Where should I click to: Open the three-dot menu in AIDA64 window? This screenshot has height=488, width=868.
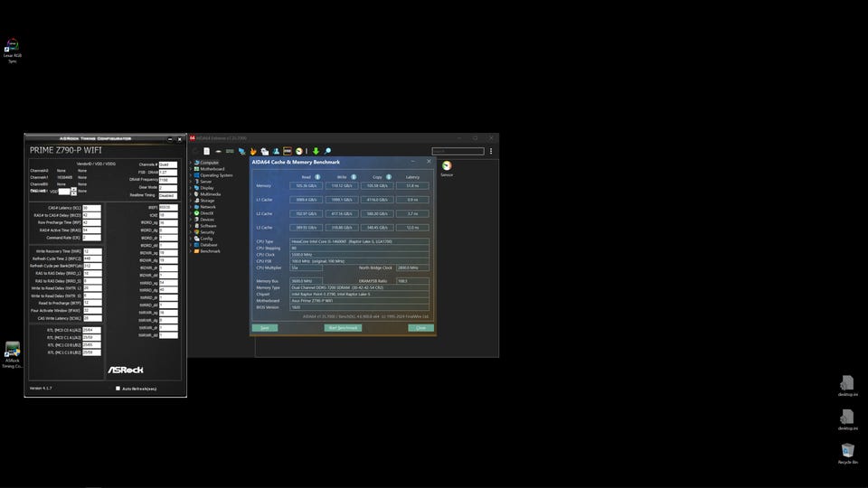point(491,151)
